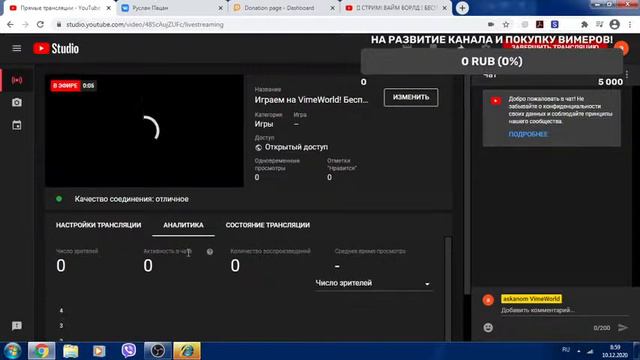Select the live stream icon in the sidebar
This screenshot has width=640, height=360.
[x=17, y=80]
